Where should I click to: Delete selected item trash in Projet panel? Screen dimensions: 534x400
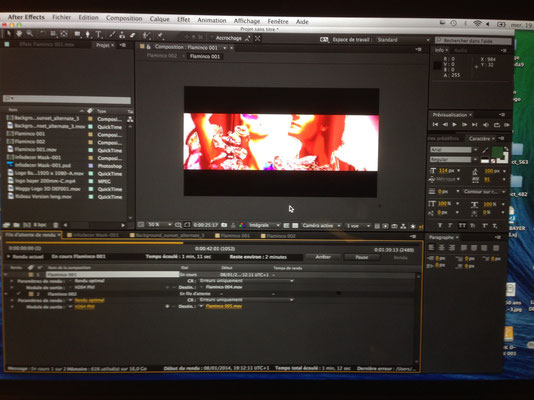coord(56,225)
